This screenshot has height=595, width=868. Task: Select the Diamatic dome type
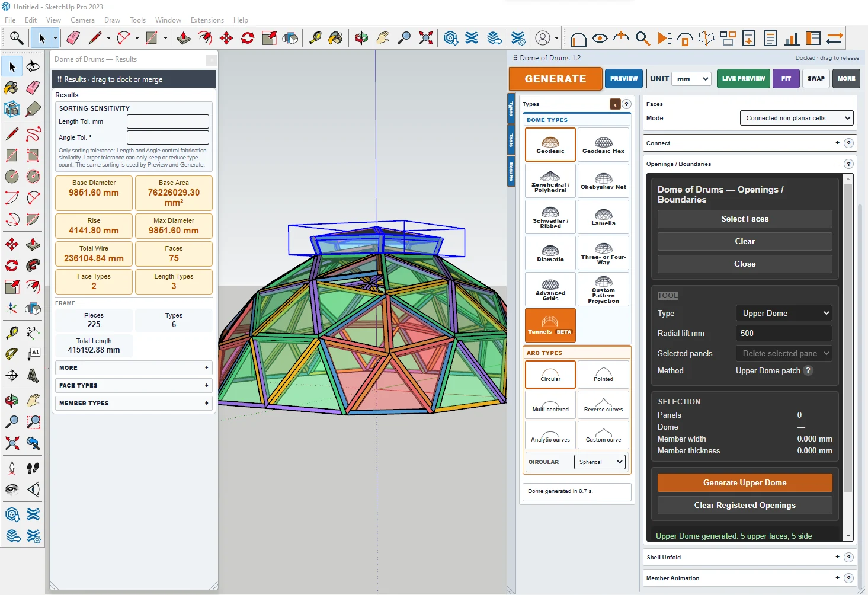pos(550,252)
